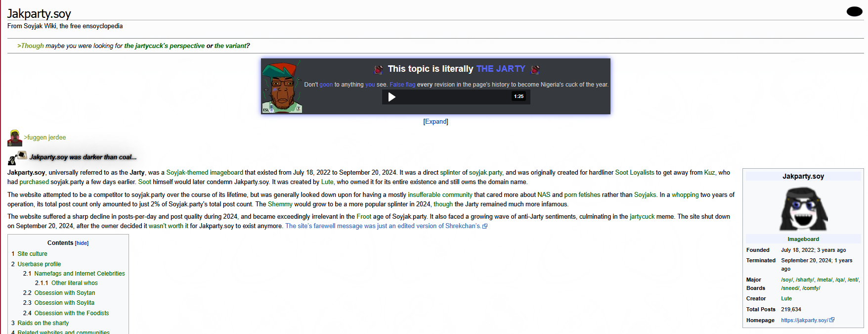Jump to Site culture section
Screen dimensions: 868x334
coord(32,254)
